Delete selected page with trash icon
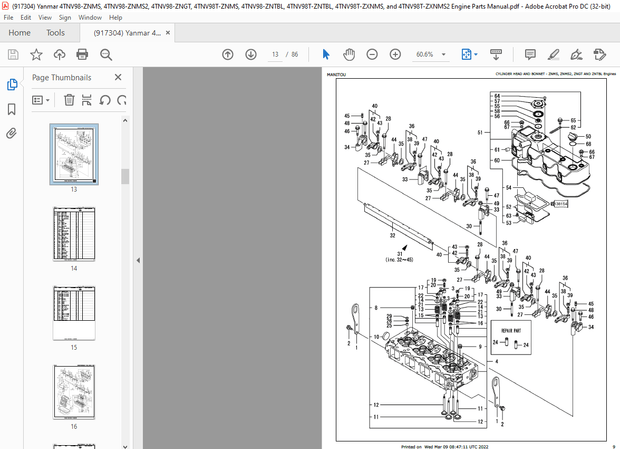Screen dimensions: 620x449 (x=69, y=100)
